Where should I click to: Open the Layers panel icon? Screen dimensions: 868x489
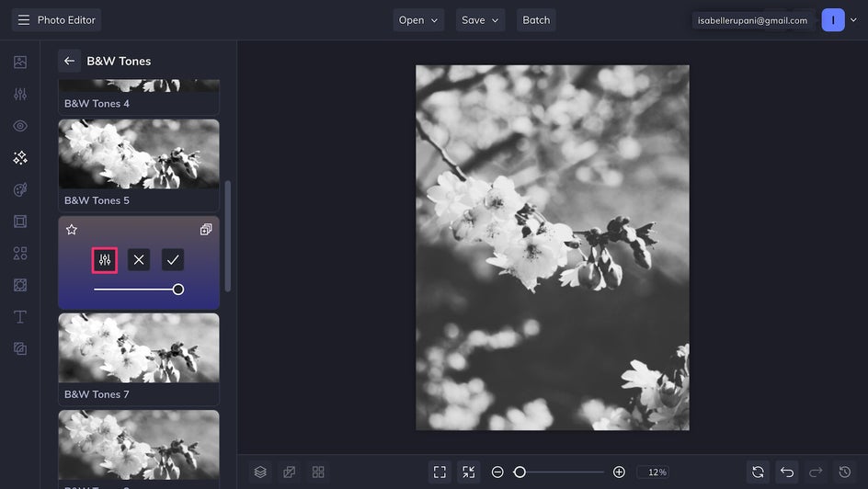260,472
